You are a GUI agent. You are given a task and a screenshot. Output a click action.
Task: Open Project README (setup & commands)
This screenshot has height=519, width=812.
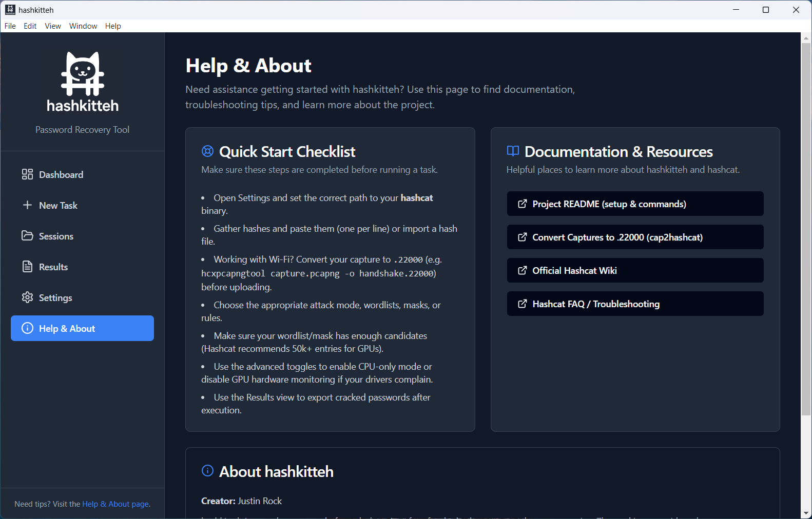click(635, 204)
